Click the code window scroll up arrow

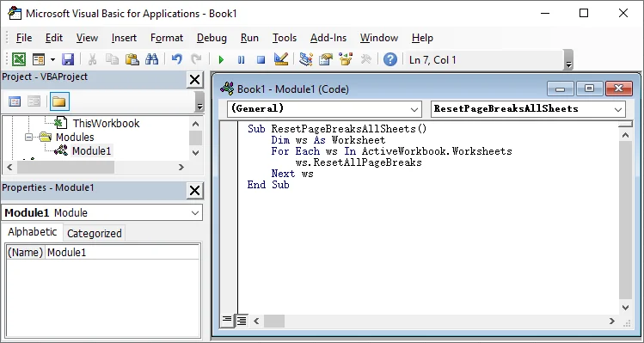626,135
